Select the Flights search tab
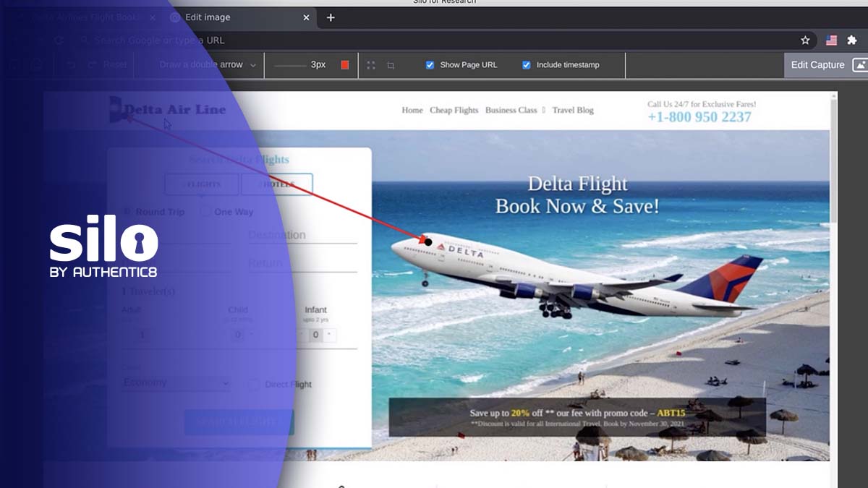 click(x=202, y=184)
